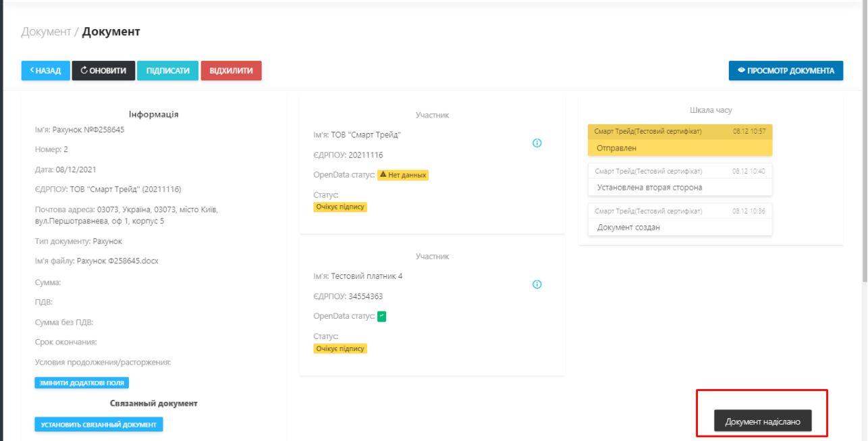The image size is (868, 441).
Task: Sign the document via ПІДПИСАТИ
Action: pos(167,71)
